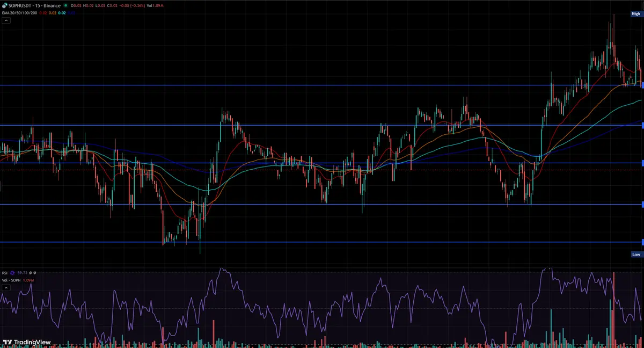
Task: Click the Vol · SOPH legend label
Action: point(11,280)
